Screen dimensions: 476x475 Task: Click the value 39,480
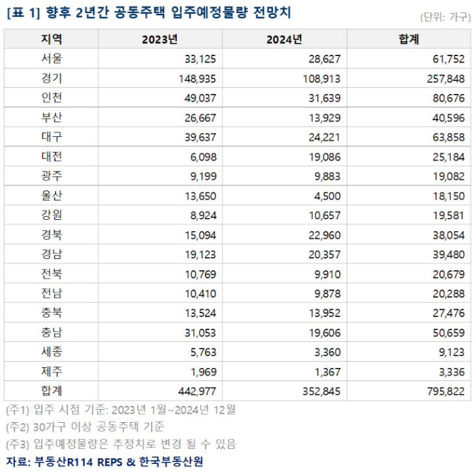click(449, 255)
